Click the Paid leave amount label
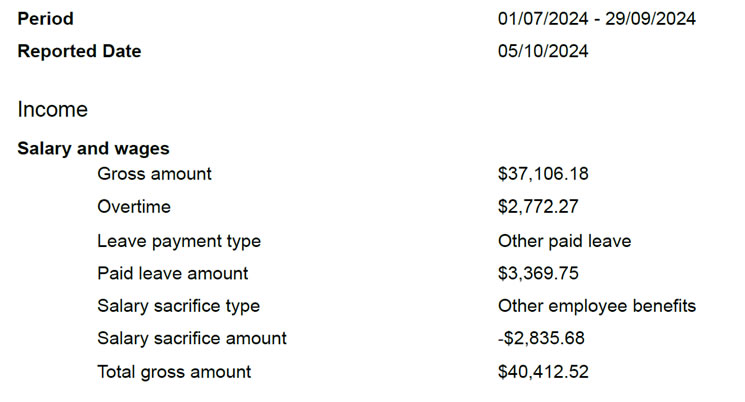Screen dimensions: 745x402 point(172,273)
